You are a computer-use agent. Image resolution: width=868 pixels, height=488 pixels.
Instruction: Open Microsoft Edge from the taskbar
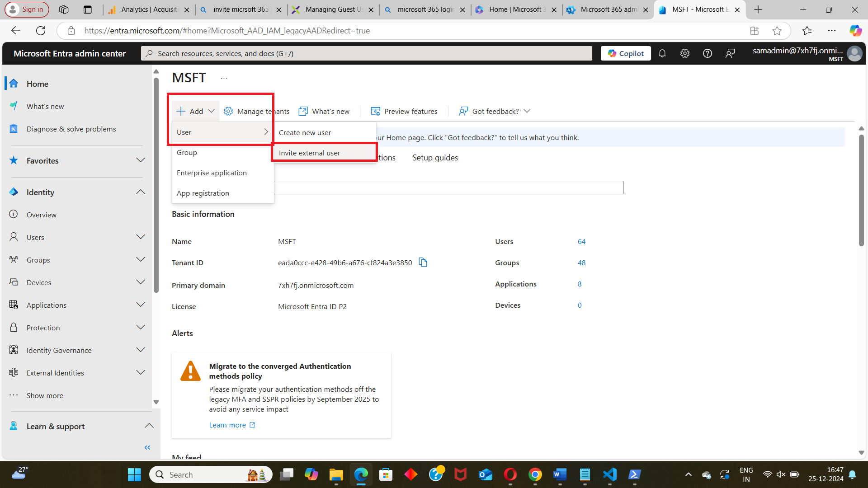click(361, 474)
